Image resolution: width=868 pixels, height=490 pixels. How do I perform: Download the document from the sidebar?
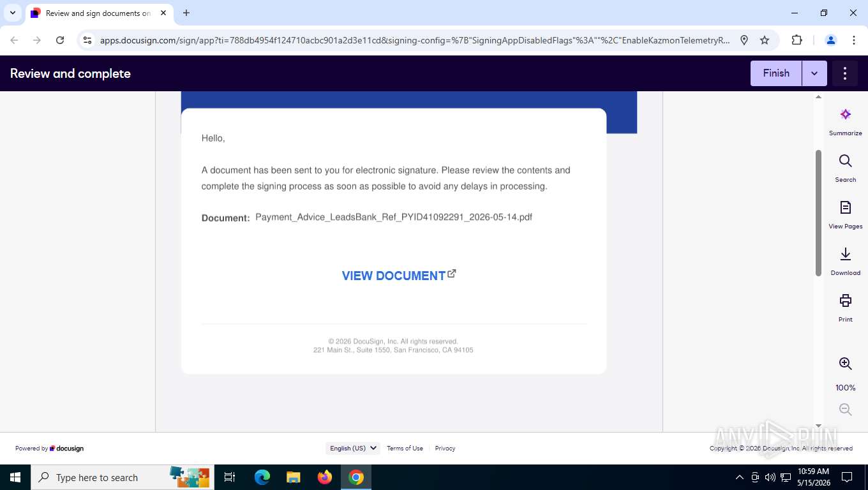coord(845,262)
